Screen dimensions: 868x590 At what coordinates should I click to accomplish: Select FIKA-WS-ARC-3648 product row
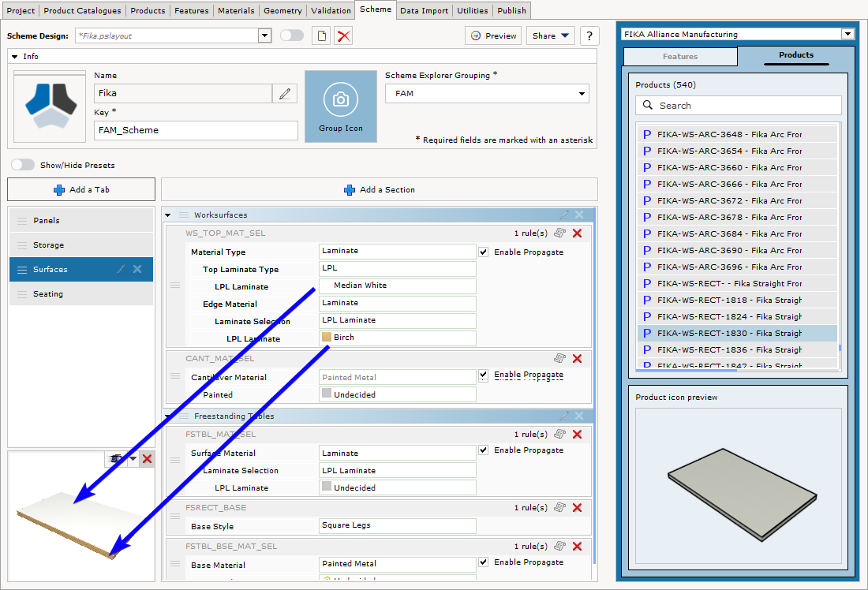click(737, 135)
